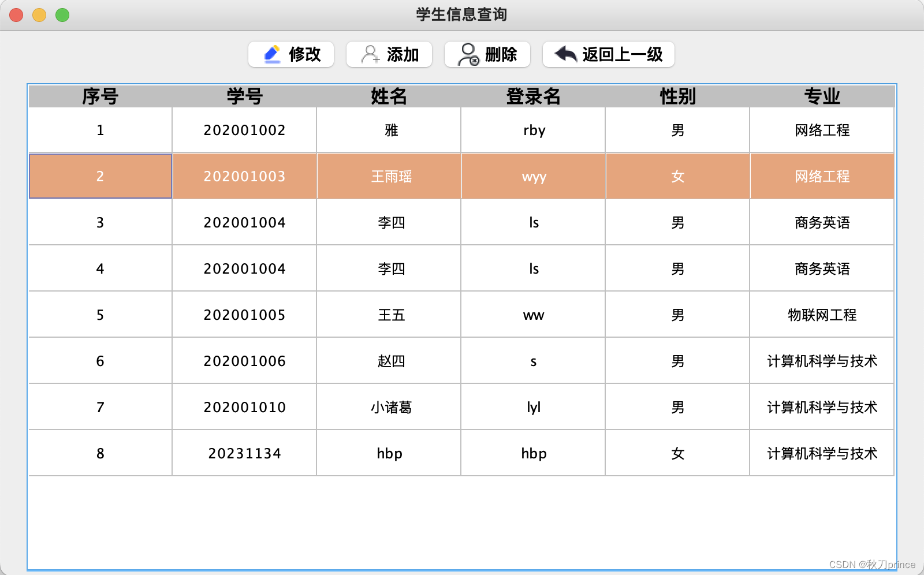This screenshot has height=575, width=924.
Task: Select student number 202001003 cell
Action: point(245,176)
